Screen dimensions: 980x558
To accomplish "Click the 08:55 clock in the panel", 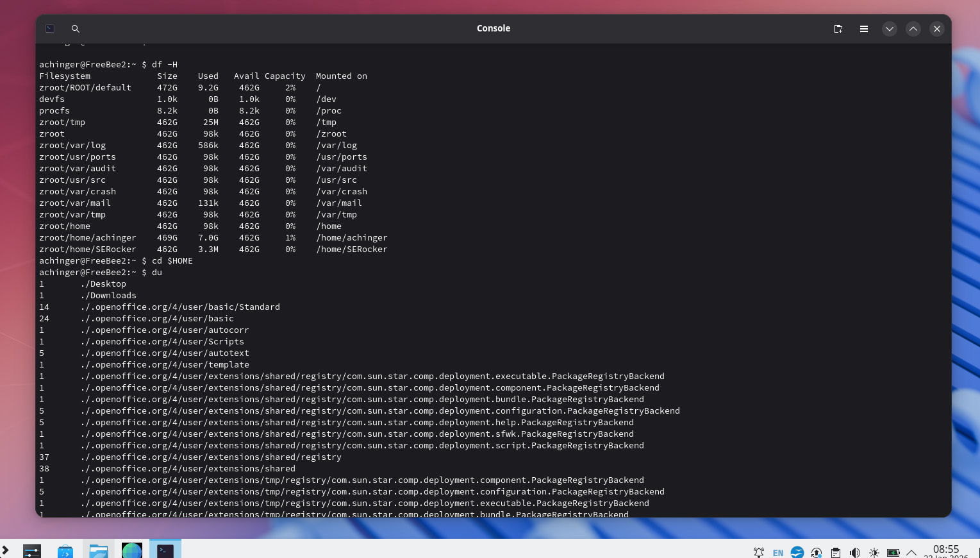I will click(945, 550).
